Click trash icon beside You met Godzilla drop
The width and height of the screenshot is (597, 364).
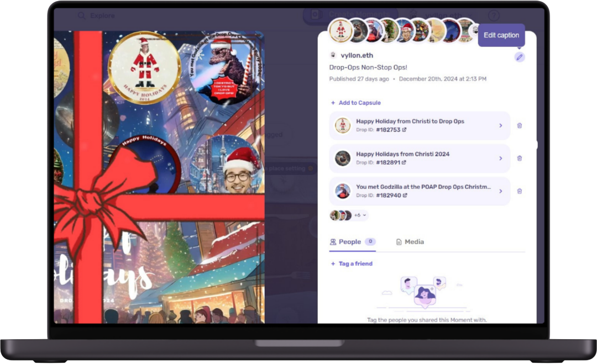tap(519, 191)
